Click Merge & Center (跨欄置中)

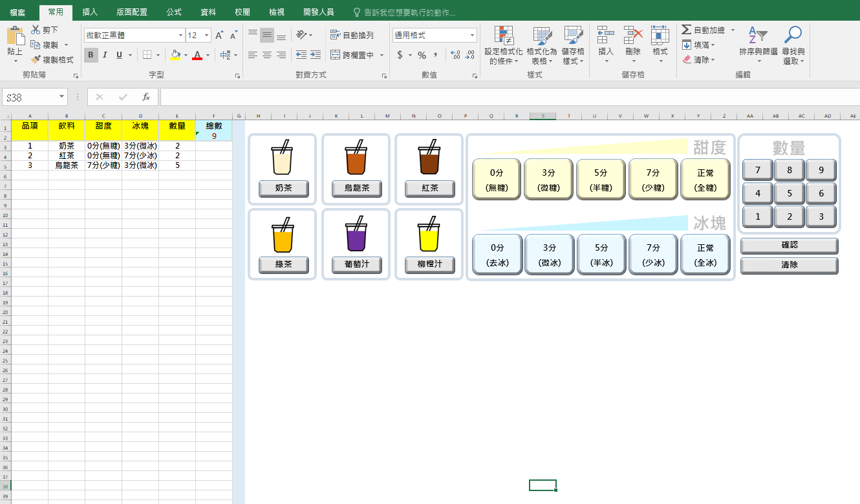pos(353,55)
